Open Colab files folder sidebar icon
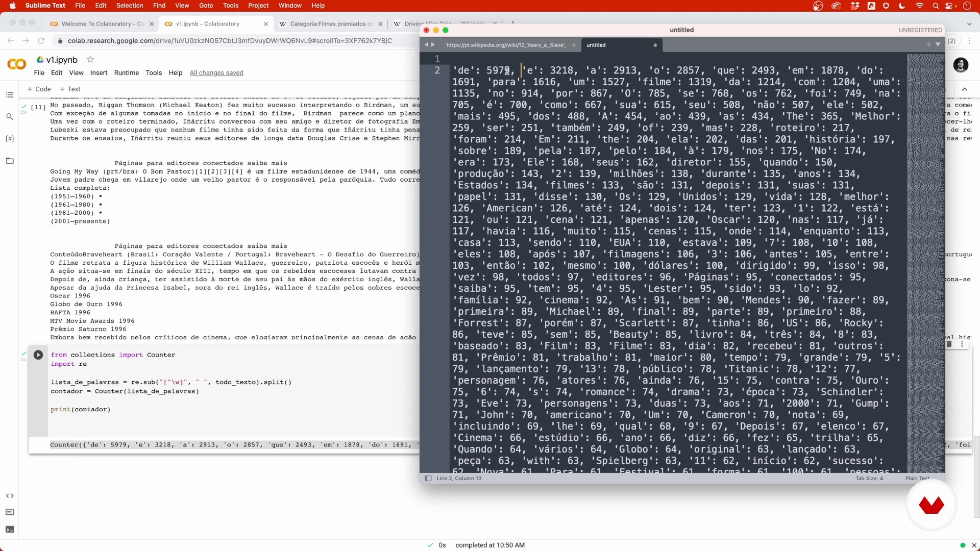Screen dimensions: 980x551 [9, 161]
